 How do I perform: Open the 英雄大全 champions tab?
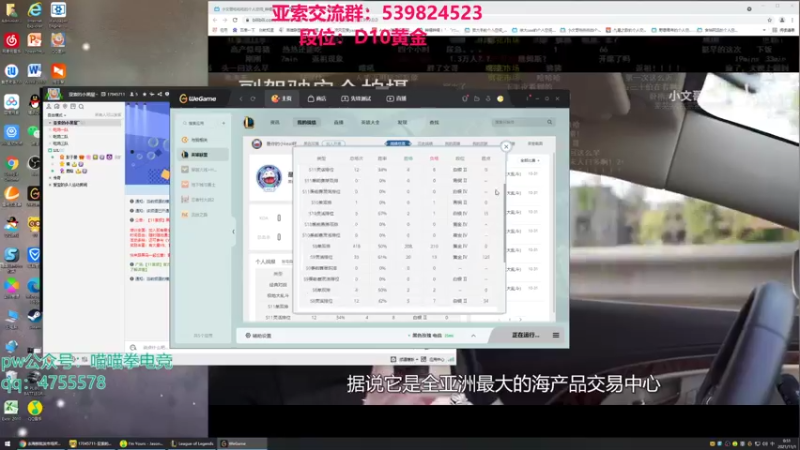point(370,122)
